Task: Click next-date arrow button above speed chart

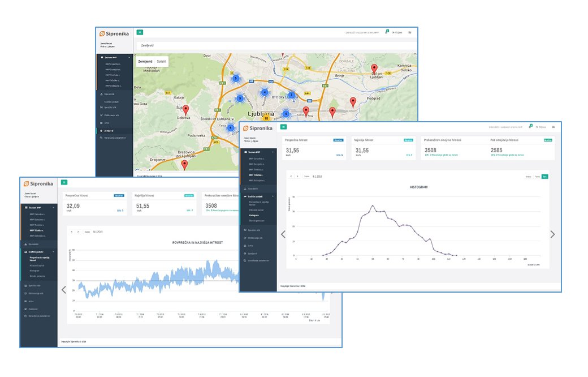Action: [x=78, y=232]
